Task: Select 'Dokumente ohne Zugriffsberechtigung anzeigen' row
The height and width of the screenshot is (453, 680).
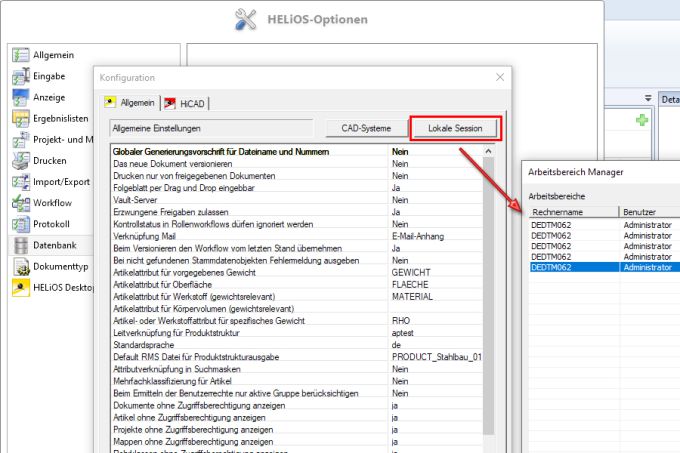Action: coord(297,406)
